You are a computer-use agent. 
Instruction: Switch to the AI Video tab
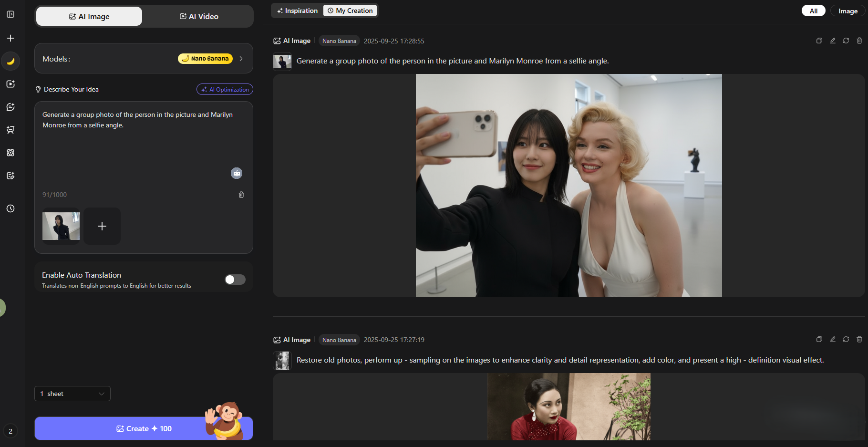[199, 16]
